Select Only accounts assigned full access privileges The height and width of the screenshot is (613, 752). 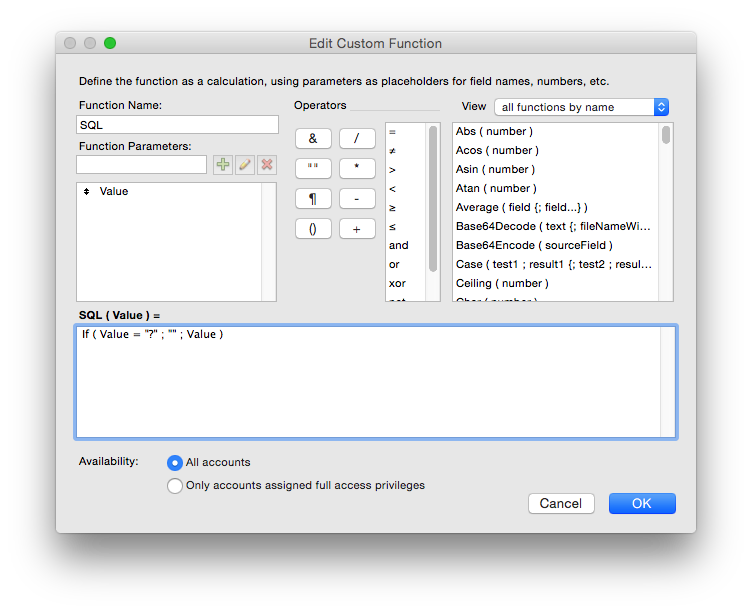(175, 485)
